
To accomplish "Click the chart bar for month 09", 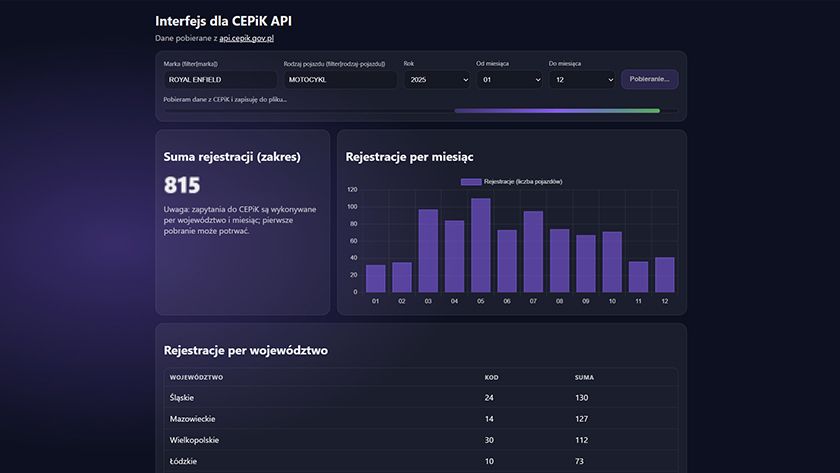I will pos(586,264).
